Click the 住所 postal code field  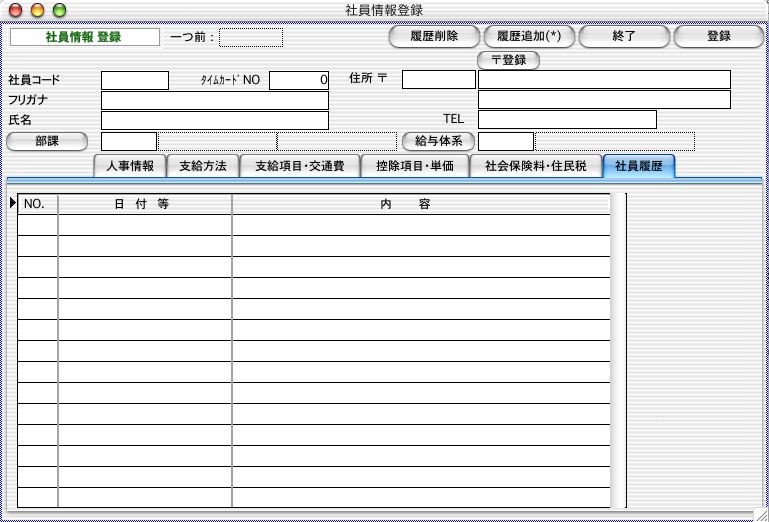438,80
